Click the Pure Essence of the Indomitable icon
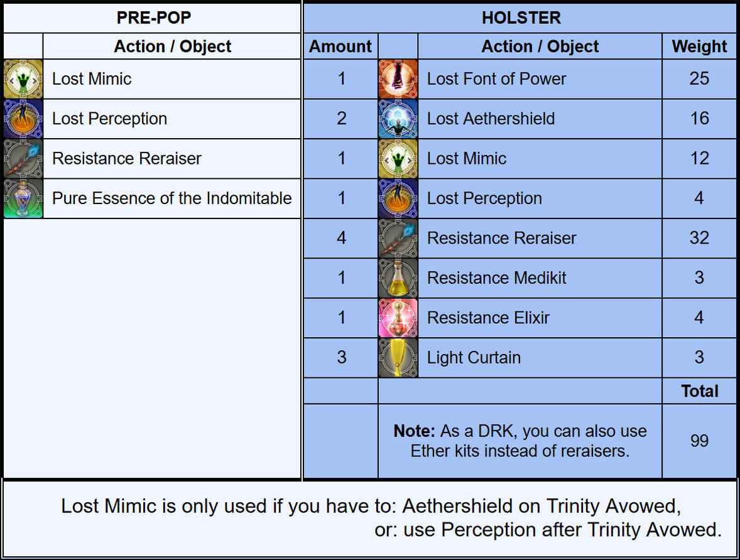 [x=23, y=198]
